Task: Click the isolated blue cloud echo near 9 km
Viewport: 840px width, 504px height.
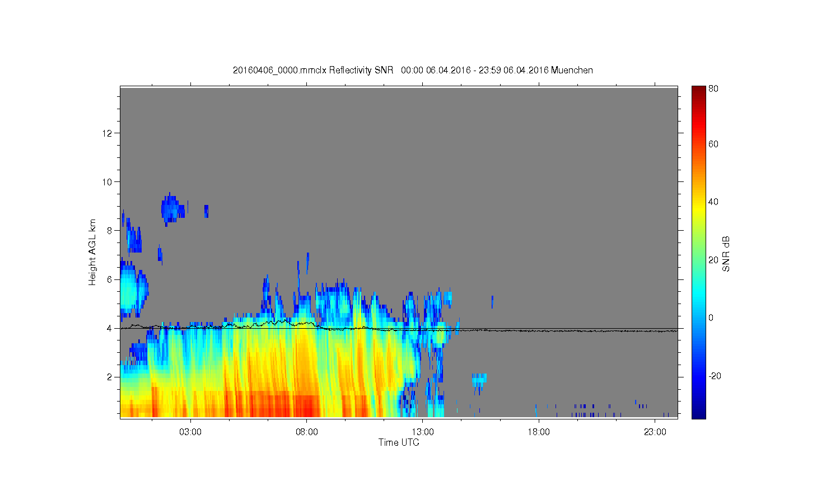Action: pyautogui.click(x=172, y=209)
